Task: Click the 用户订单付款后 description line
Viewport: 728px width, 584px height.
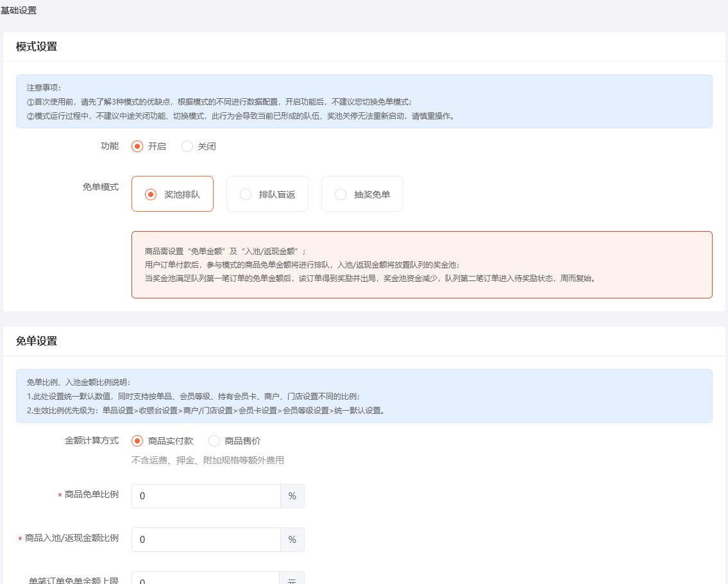Action: pyautogui.click(x=302, y=265)
